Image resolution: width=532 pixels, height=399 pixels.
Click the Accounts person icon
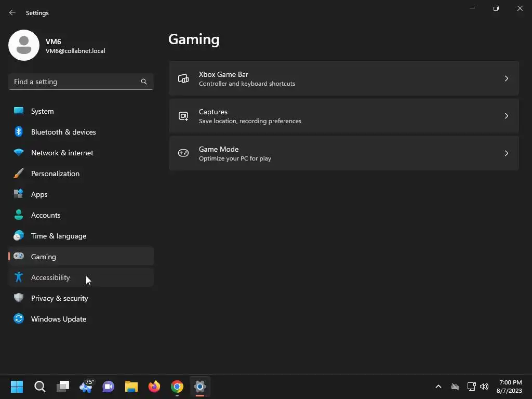(19, 215)
